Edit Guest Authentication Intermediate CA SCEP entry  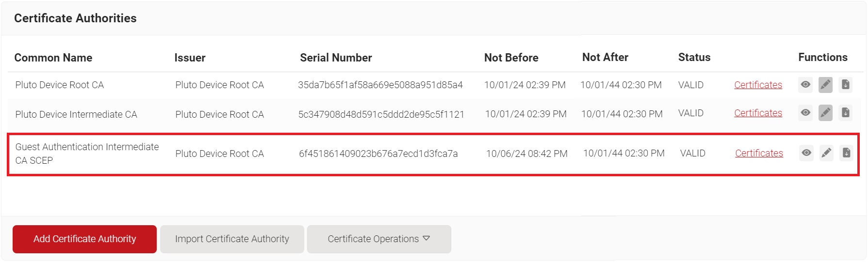tap(826, 153)
